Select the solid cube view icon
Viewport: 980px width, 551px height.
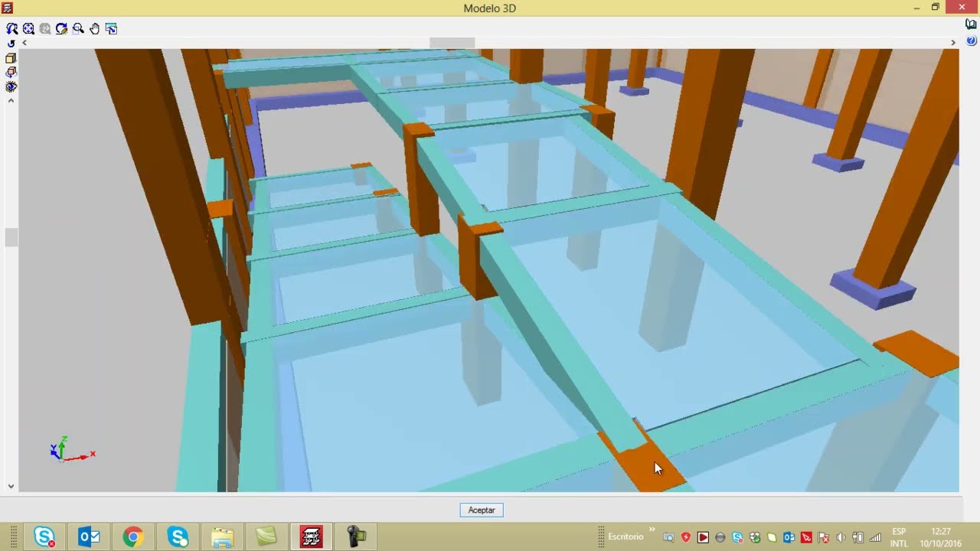pos(11,58)
